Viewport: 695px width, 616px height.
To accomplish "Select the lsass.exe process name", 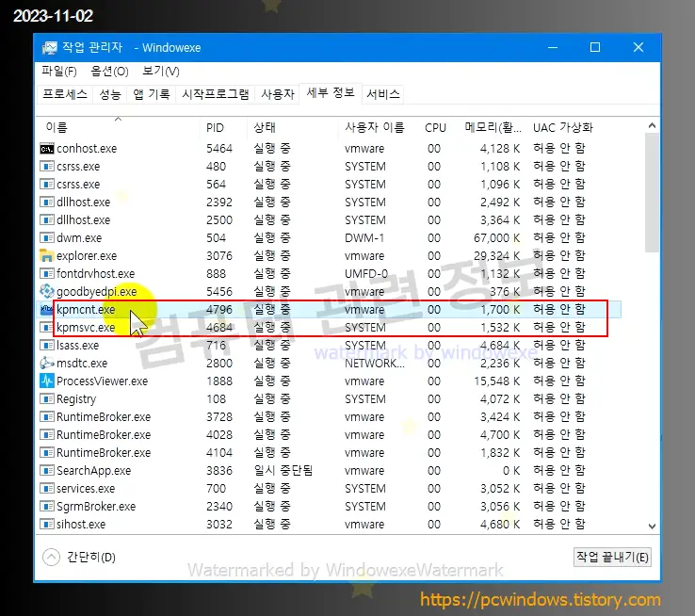I will click(x=77, y=346).
